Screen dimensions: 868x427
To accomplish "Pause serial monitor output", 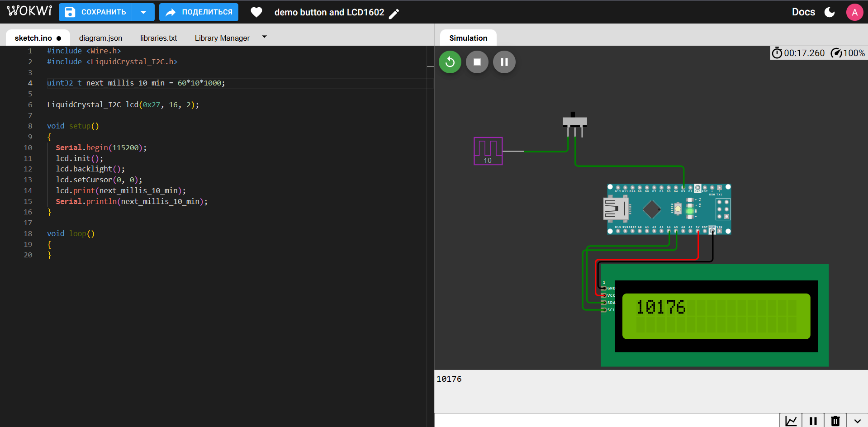I will click(813, 421).
